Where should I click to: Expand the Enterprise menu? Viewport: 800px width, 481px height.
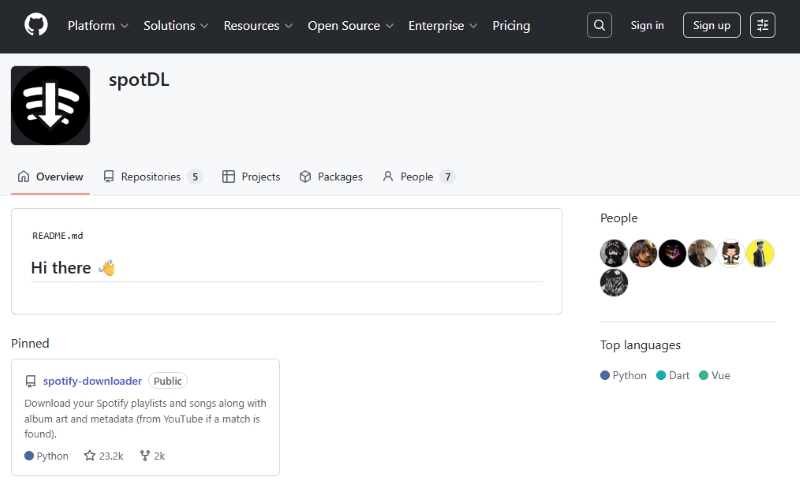click(442, 26)
